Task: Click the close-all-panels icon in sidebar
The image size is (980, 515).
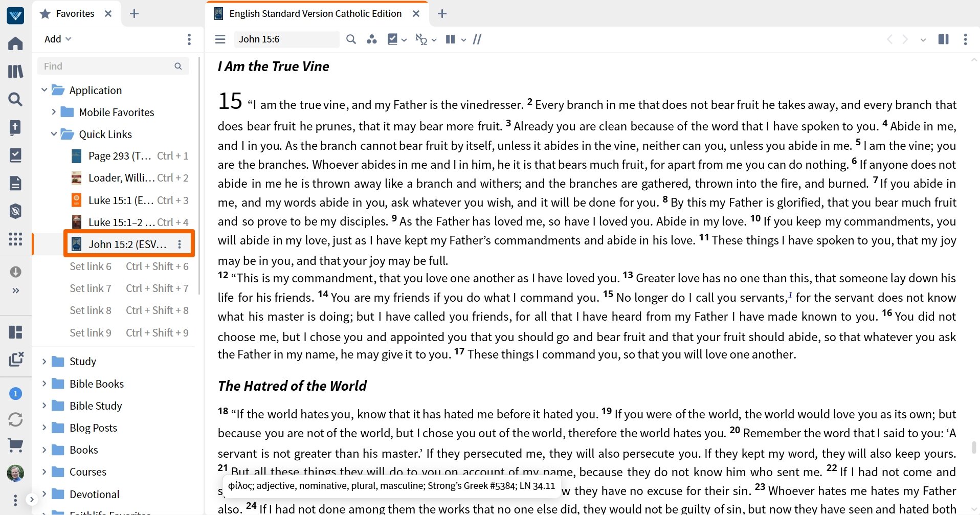Action: click(16, 359)
